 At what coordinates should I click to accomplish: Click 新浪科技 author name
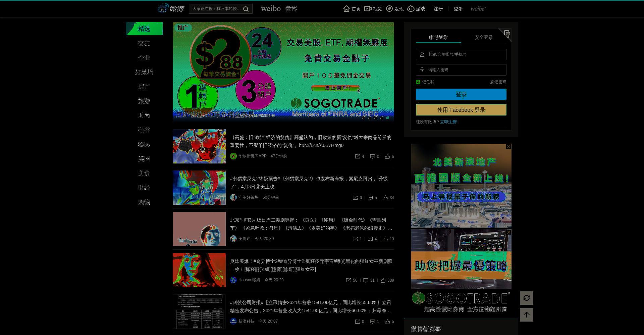(246, 321)
